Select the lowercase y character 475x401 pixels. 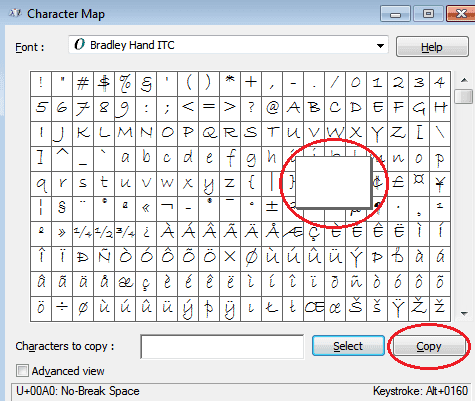pyautogui.click(x=209, y=183)
